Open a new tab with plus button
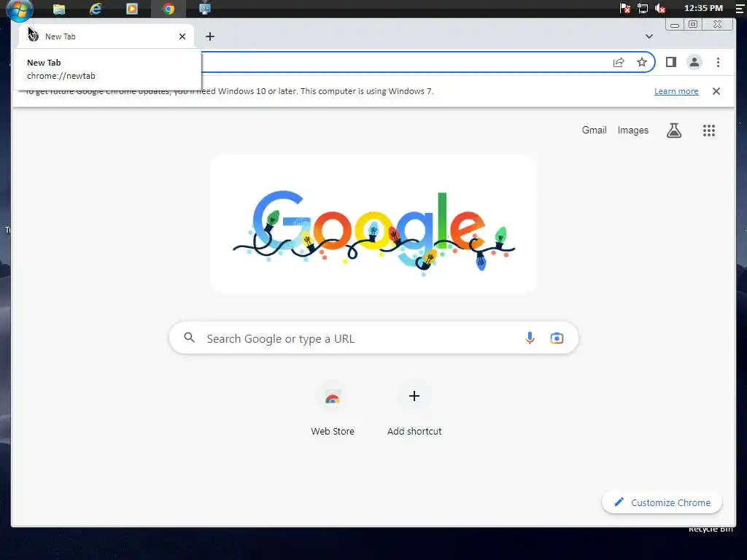Image resolution: width=747 pixels, height=560 pixels. coord(209,36)
